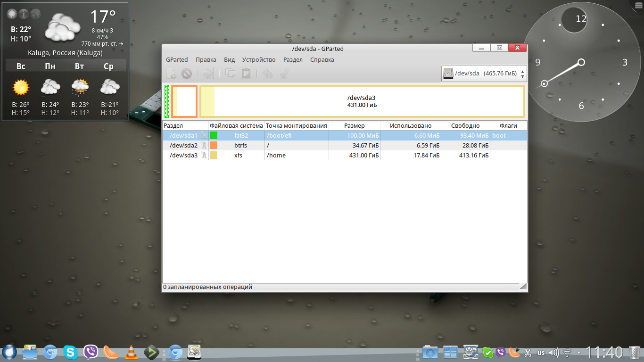
Task: Sort by the Размер column header
Action: tap(354, 126)
